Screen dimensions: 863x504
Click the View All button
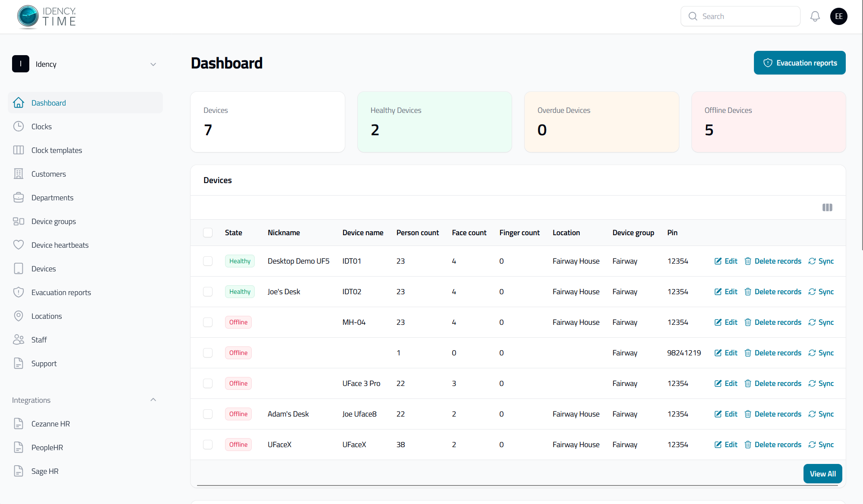[x=822, y=474]
